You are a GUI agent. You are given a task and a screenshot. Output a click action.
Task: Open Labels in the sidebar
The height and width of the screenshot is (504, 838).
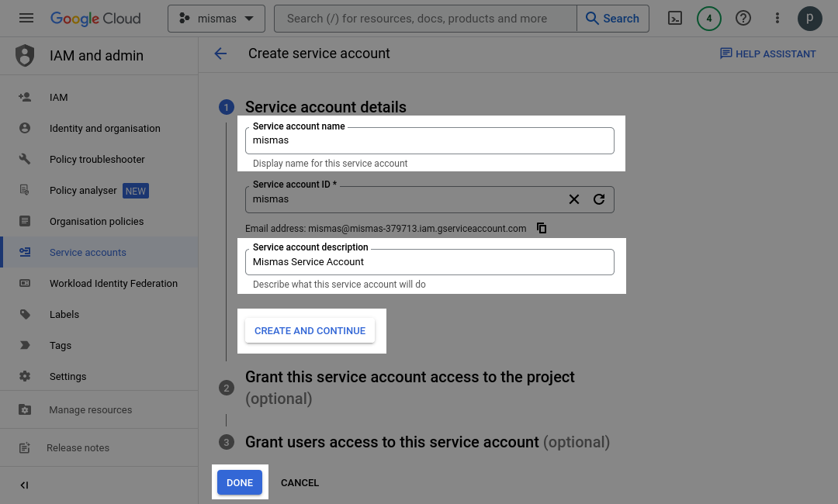point(99,314)
